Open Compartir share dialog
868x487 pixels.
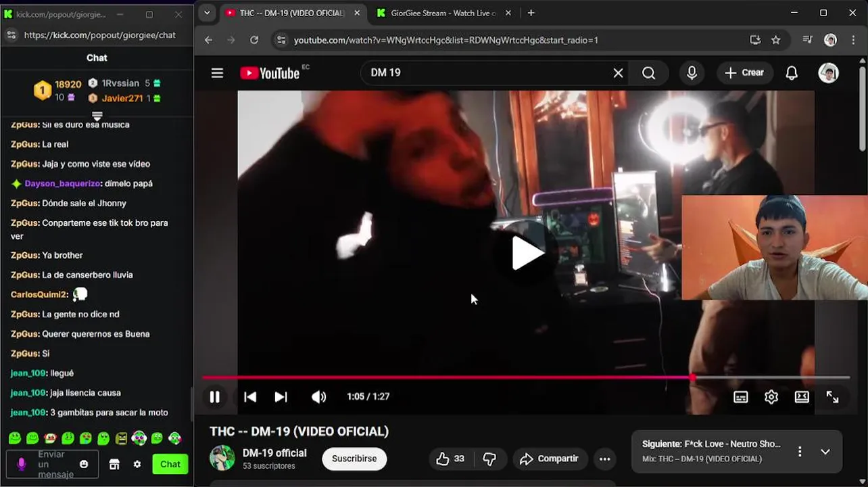(550, 459)
